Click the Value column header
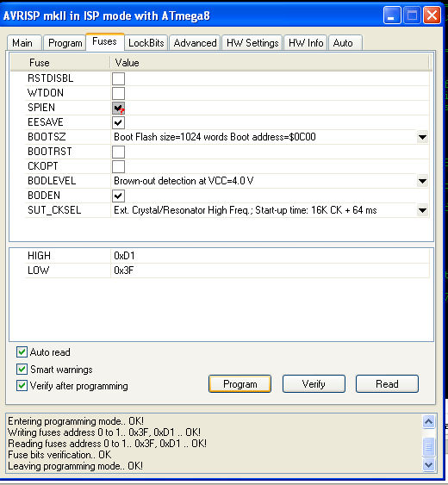The image size is (448, 485). point(270,63)
